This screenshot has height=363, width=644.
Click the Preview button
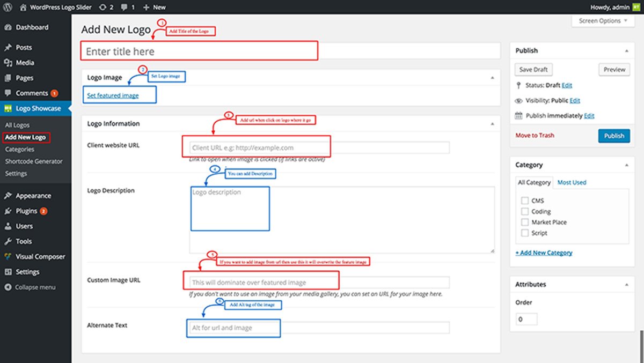point(614,70)
